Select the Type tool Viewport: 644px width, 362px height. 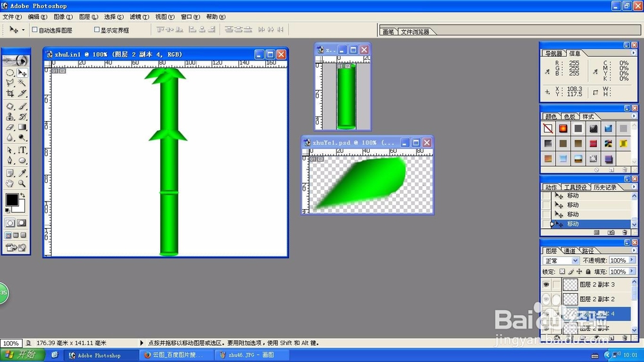[22, 150]
